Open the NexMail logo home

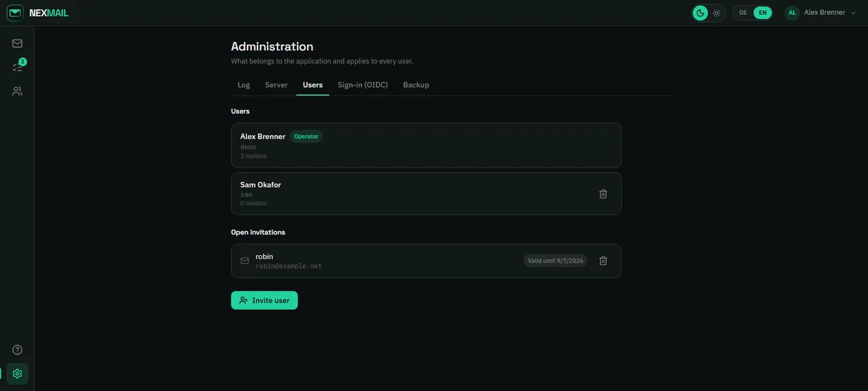(38, 13)
